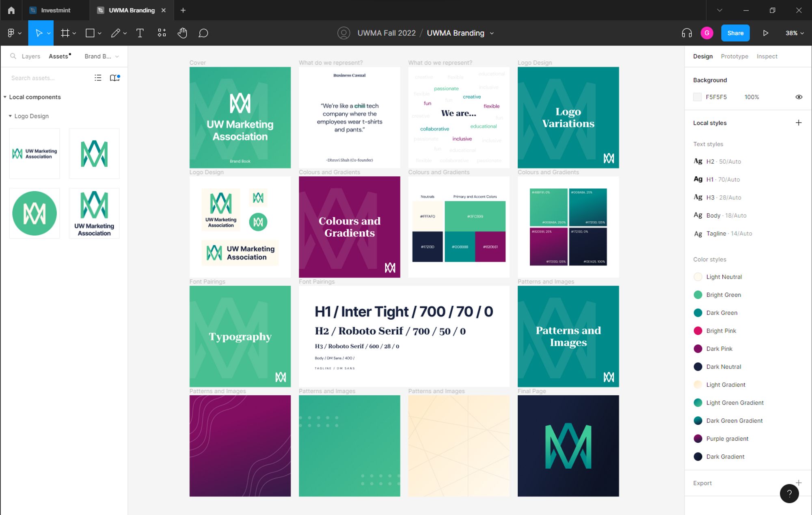Screen dimensions: 812x515
Task: Select the Typography frame on canvas
Action: click(x=240, y=336)
